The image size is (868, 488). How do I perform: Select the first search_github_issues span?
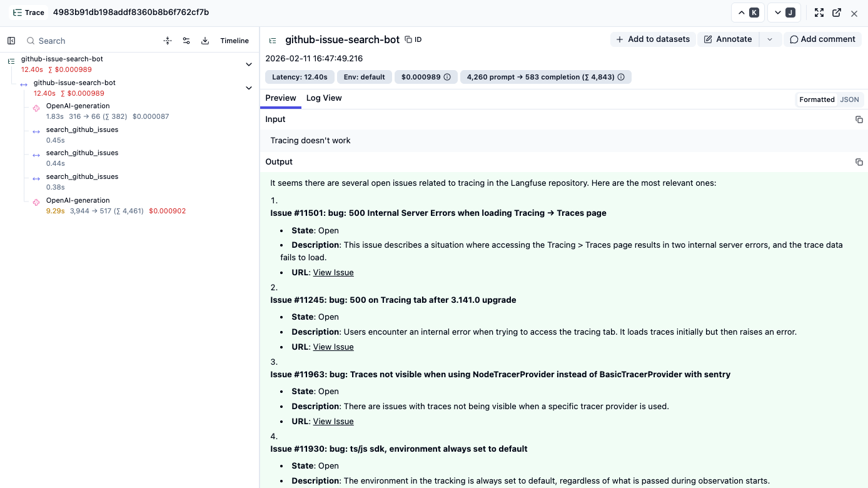click(x=82, y=130)
